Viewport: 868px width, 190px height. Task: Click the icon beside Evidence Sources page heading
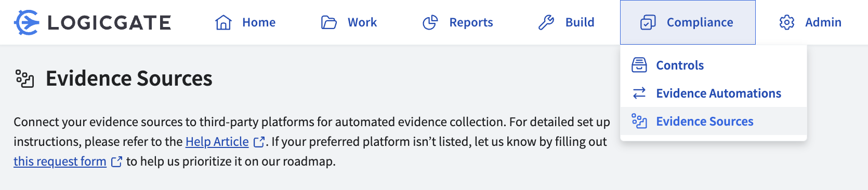pyautogui.click(x=24, y=78)
